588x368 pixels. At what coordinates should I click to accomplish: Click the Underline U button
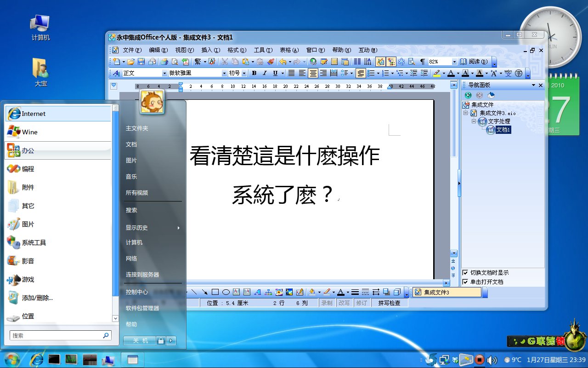click(275, 73)
